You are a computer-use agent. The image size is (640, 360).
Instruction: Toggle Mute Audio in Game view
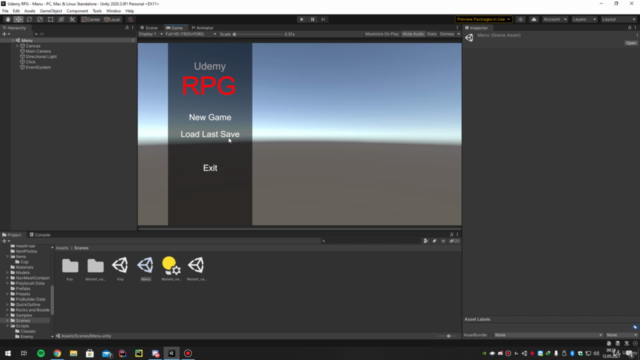click(413, 34)
